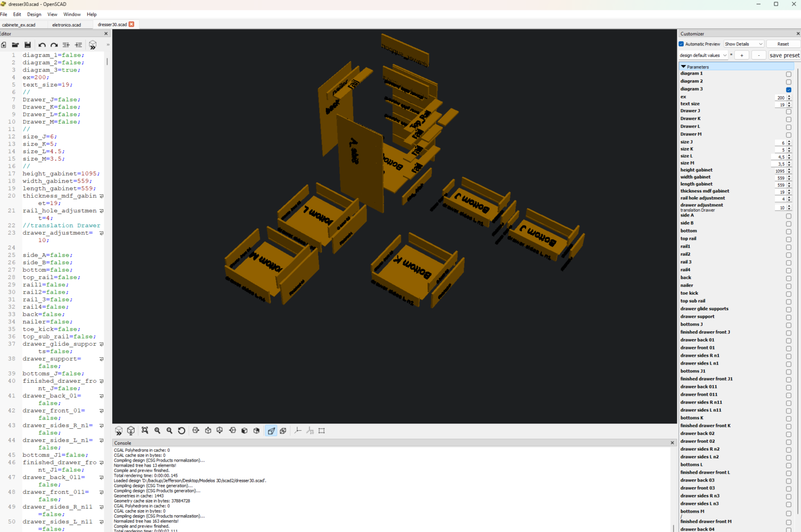Close the dresser30.scad tab

click(x=131, y=24)
